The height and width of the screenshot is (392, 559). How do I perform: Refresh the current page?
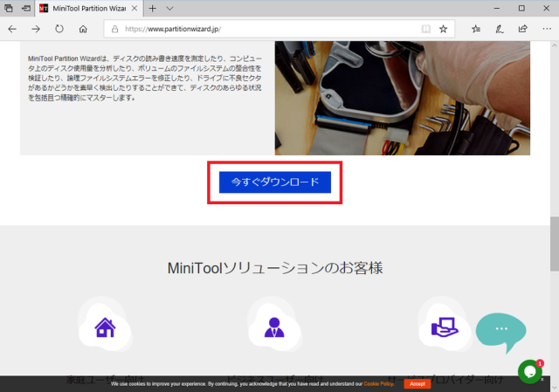pyautogui.click(x=59, y=29)
